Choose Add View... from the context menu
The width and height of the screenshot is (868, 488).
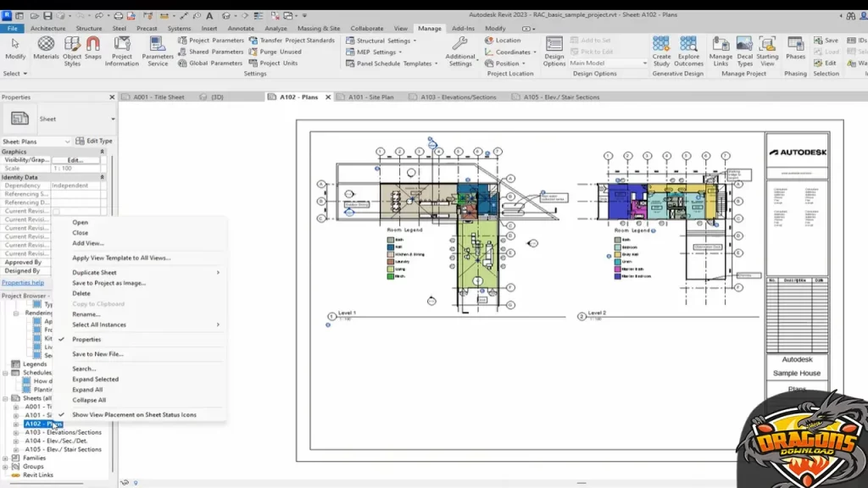[x=88, y=243]
